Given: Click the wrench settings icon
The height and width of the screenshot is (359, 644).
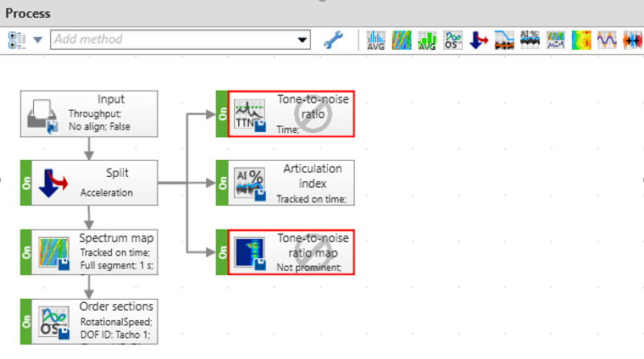Looking at the screenshot, I should tap(333, 40).
